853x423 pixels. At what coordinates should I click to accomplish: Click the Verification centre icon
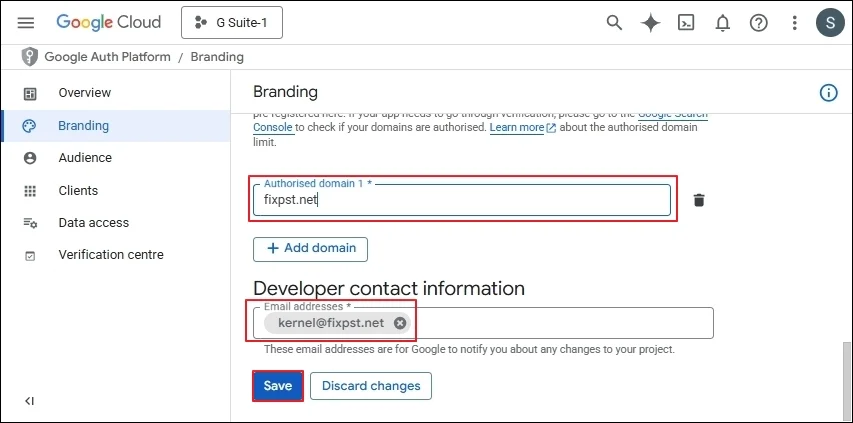30,256
